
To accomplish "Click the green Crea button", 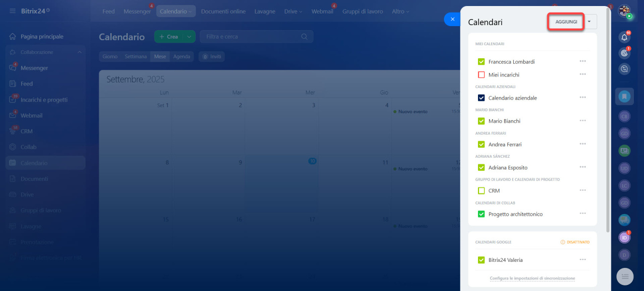I will coord(169,37).
